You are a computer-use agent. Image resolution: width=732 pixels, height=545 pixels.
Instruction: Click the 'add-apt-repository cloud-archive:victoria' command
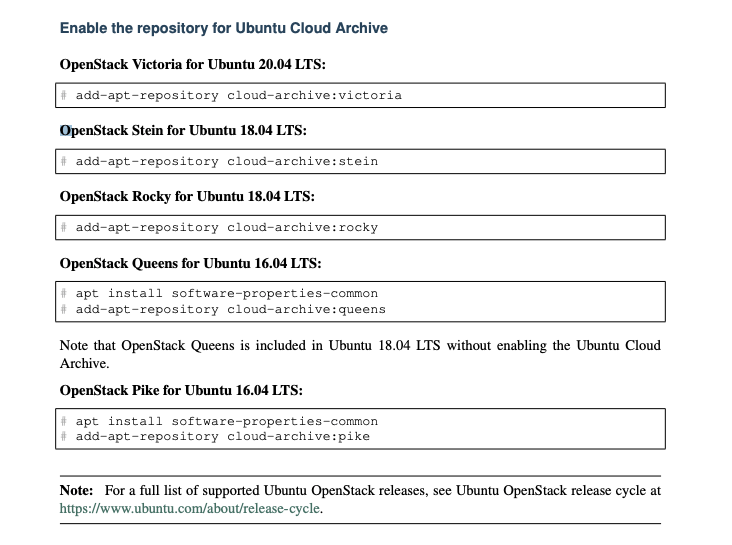(x=239, y=95)
